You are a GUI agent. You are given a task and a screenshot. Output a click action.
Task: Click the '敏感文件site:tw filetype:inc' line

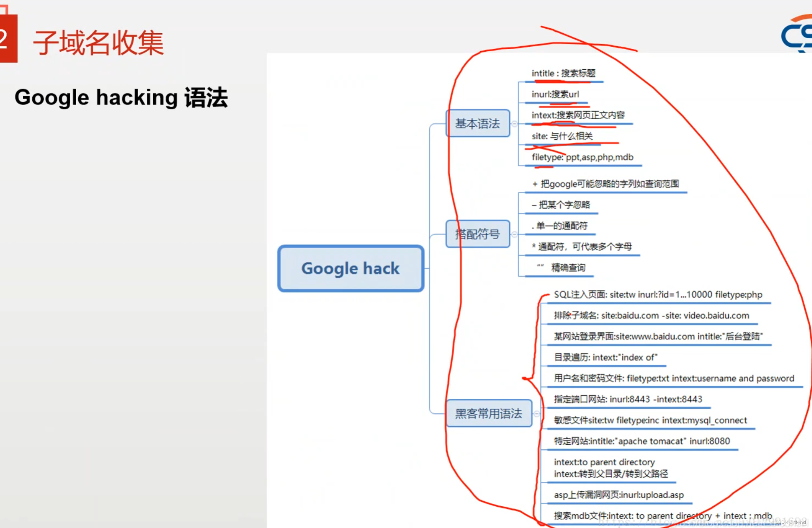pyautogui.click(x=651, y=420)
